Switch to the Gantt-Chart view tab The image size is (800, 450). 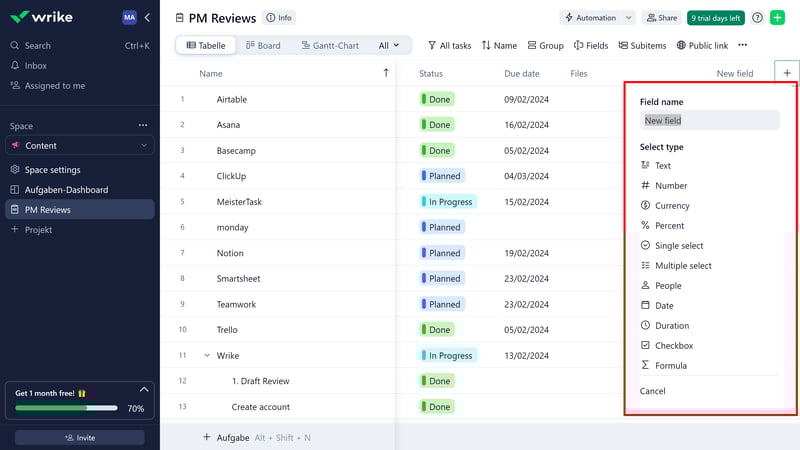pyautogui.click(x=330, y=45)
